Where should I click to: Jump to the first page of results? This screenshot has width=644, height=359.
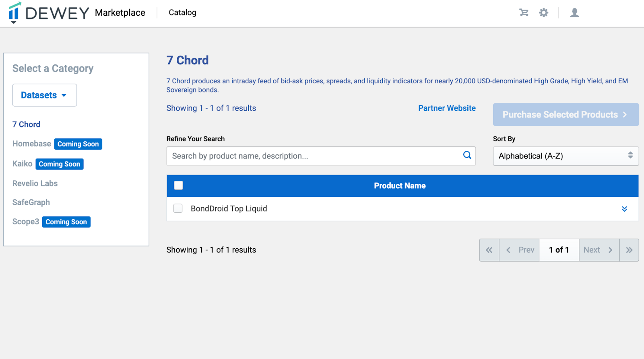[489, 250]
